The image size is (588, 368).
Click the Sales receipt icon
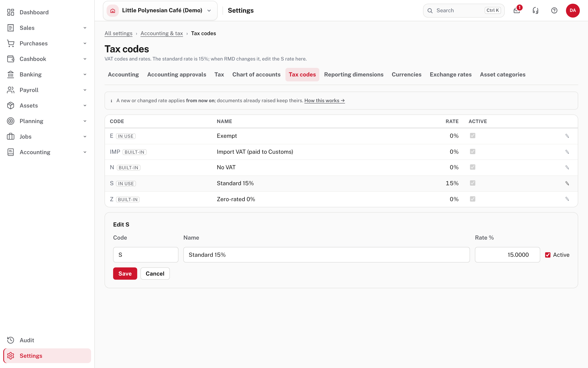[10, 28]
